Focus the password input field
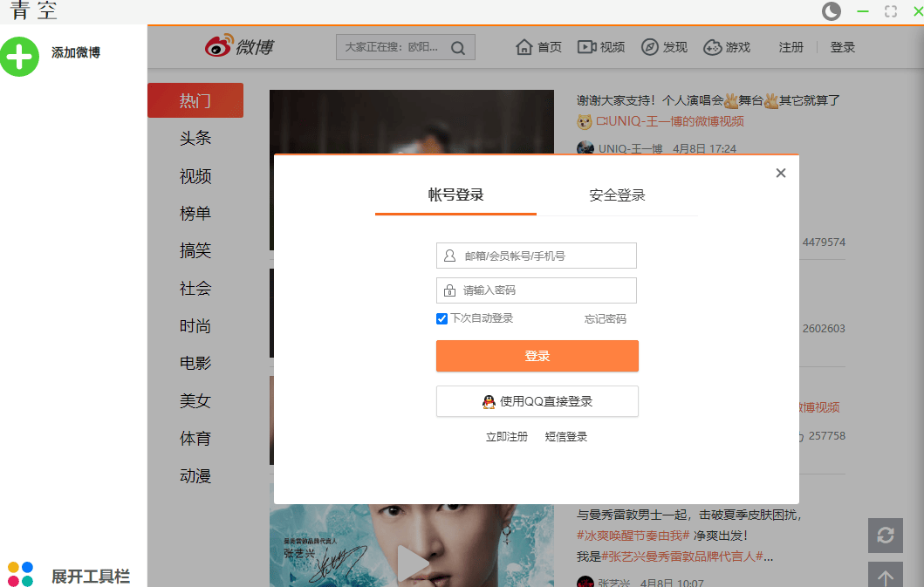The image size is (924, 587). click(537, 290)
